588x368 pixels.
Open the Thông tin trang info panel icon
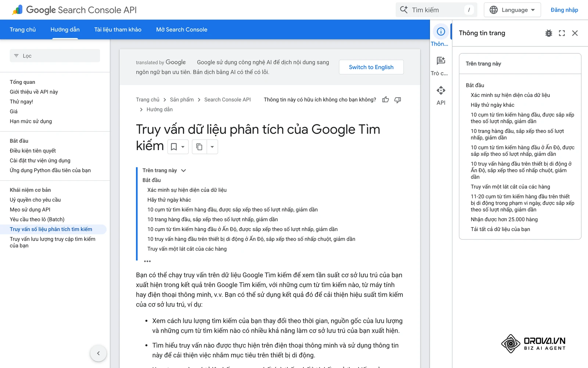[x=441, y=32]
